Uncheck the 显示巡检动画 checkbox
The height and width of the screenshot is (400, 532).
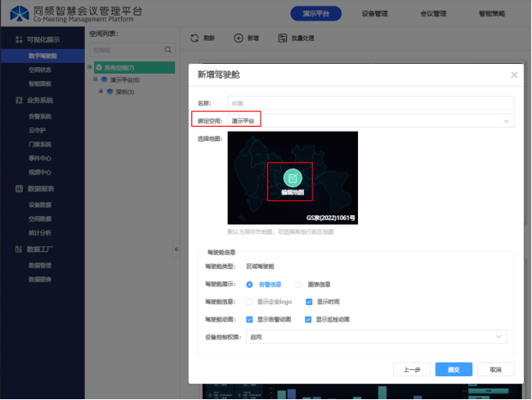pyautogui.click(x=309, y=319)
